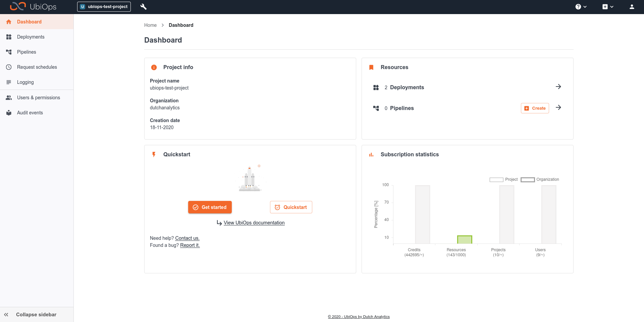Click the Projects bar in chart

[507, 214]
